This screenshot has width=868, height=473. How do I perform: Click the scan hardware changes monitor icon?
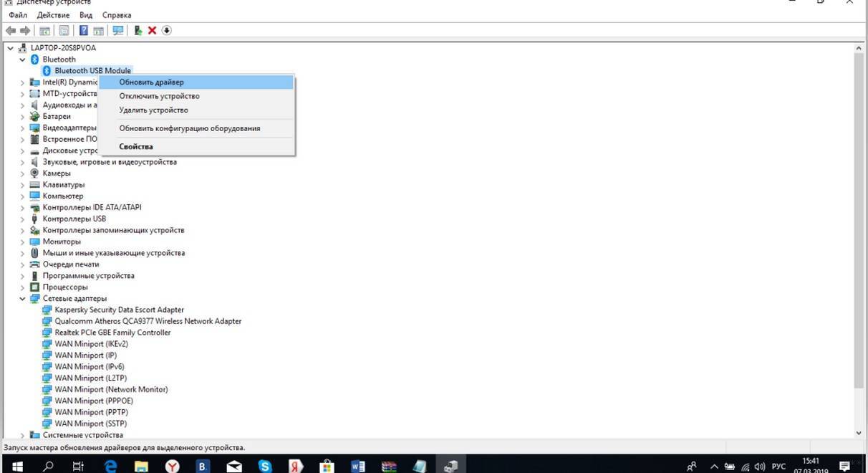[118, 30]
